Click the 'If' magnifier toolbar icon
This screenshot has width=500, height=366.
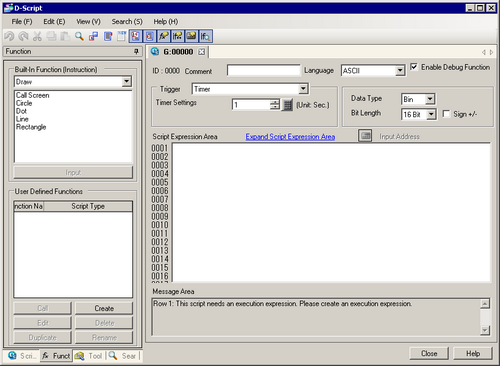coord(205,36)
